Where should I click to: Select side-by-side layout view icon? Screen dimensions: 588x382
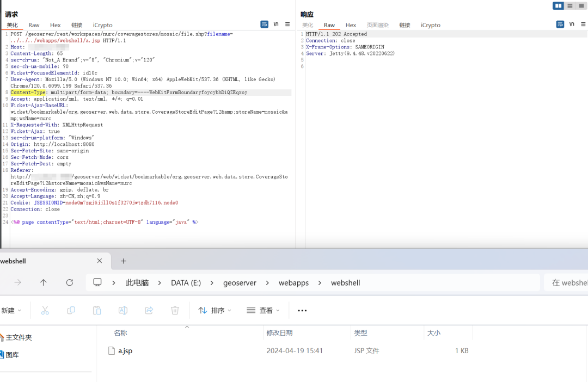click(x=558, y=5)
